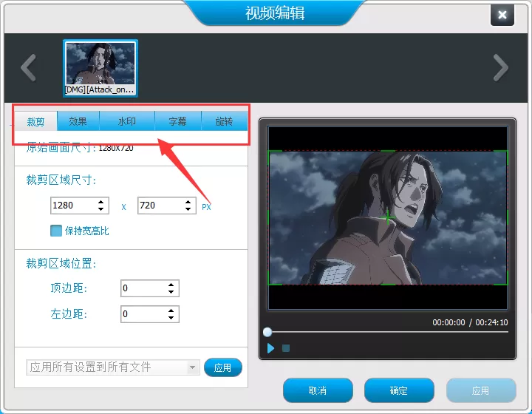Decrease crop height with down arrow
Screen dimensions: 532x414
[x=188, y=209]
